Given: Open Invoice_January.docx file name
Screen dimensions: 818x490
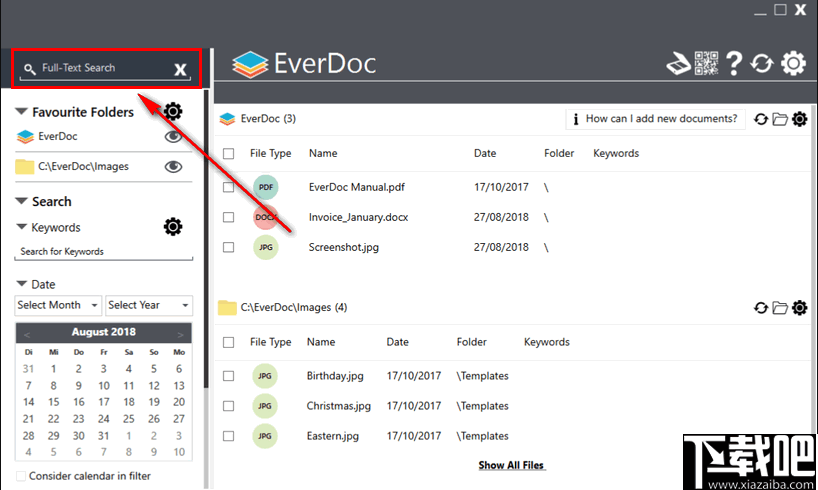Looking at the screenshot, I should point(358,217).
